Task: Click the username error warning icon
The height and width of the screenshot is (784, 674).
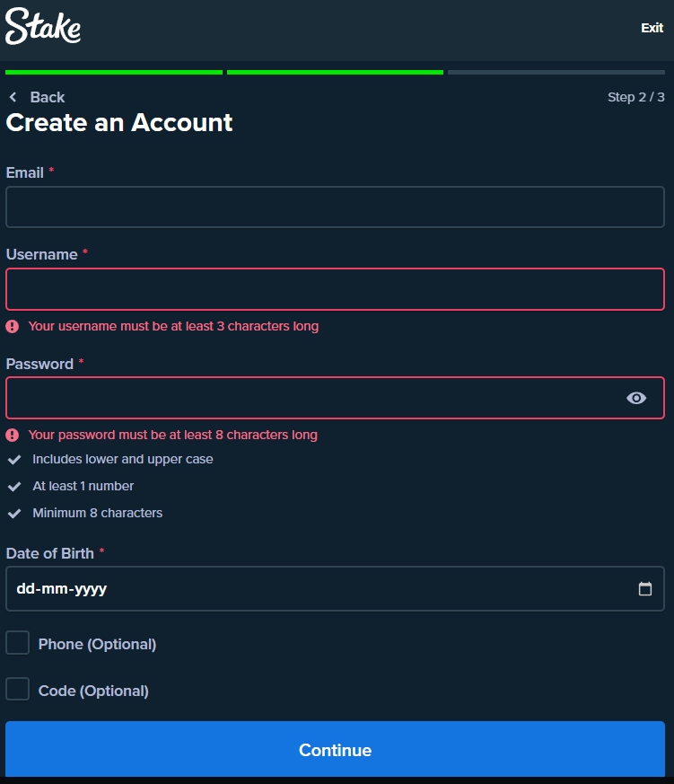Action: pos(13,326)
